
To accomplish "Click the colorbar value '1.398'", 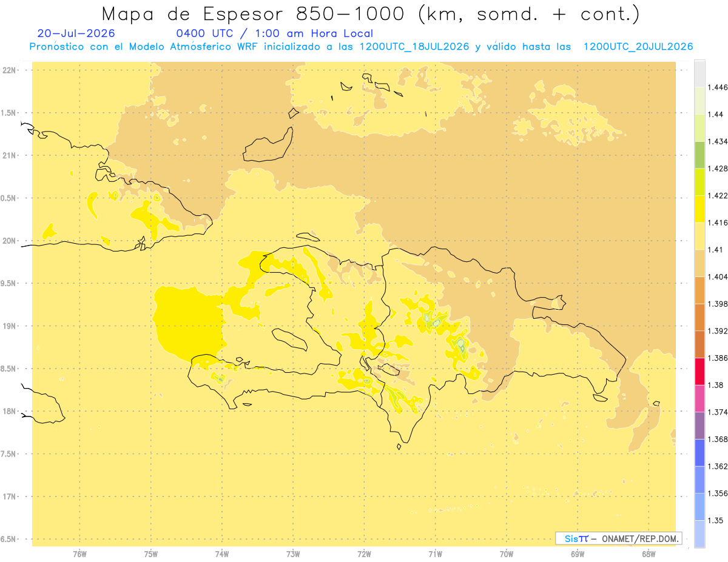I will pos(718,304).
